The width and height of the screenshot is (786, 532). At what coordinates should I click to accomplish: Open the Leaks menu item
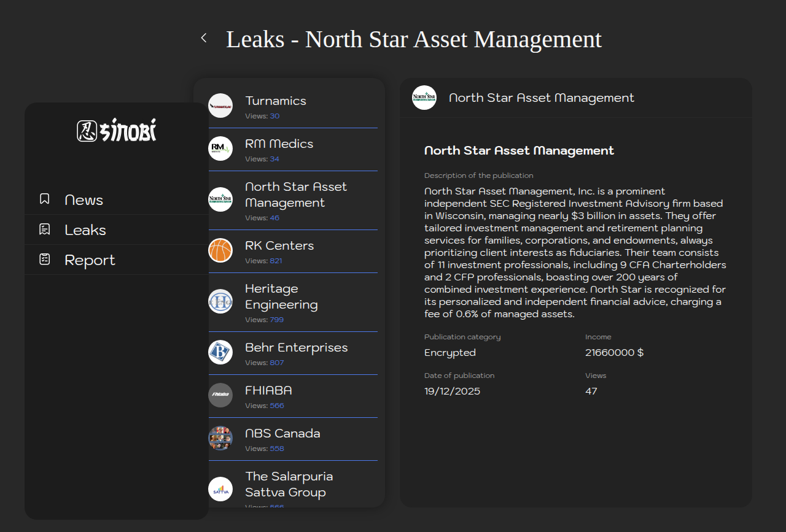(85, 230)
